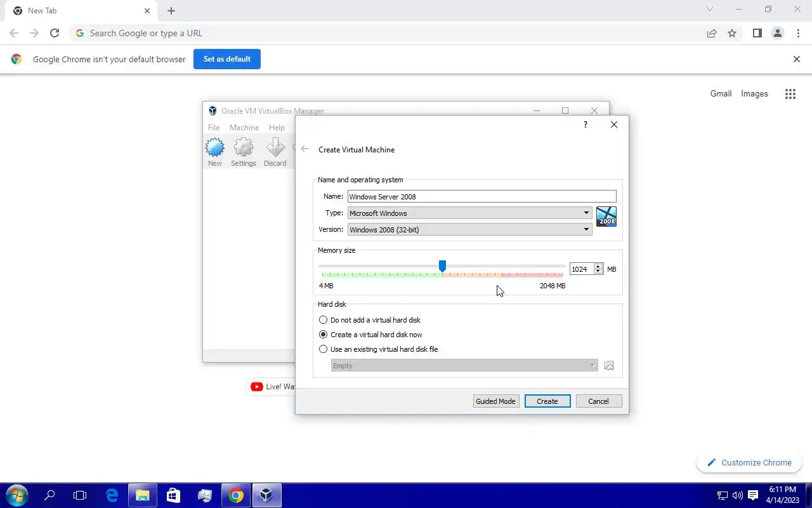The width and height of the screenshot is (812, 508).
Task: Reload the Chrome page
Action: [55, 33]
